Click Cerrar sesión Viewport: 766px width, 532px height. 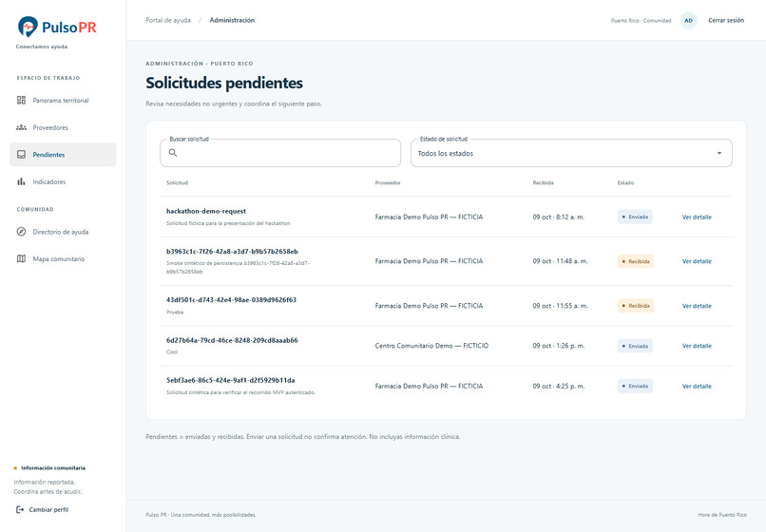point(726,21)
